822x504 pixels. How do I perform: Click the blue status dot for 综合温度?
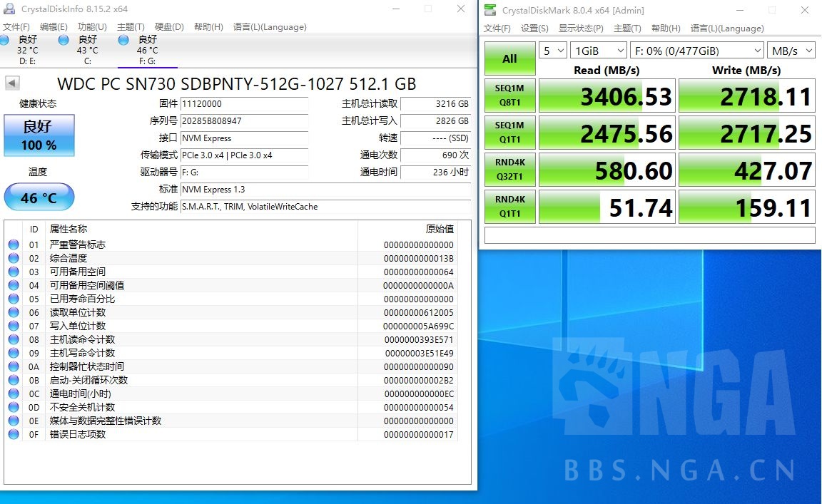[14, 257]
